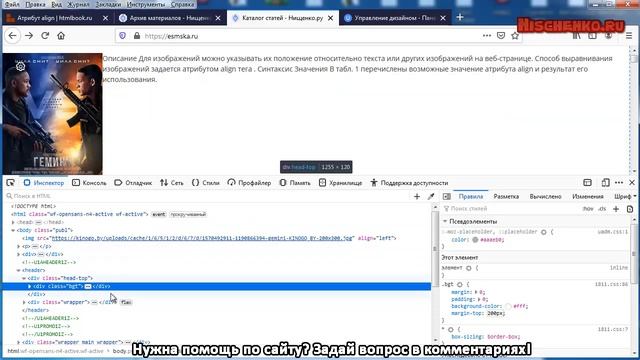640x360 pixels.
Task: Click the gear icon on the poster image
Action: (x=20, y=66)
